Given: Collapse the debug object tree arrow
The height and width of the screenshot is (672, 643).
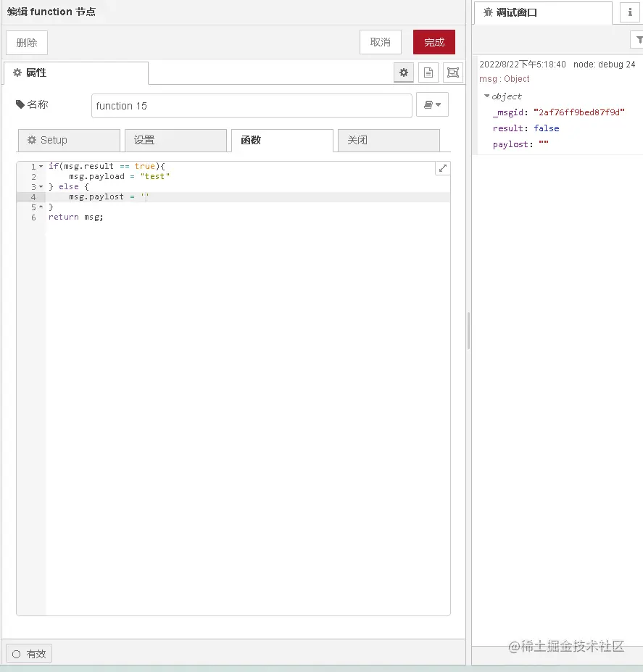Looking at the screenshot, I should point(486,96).
